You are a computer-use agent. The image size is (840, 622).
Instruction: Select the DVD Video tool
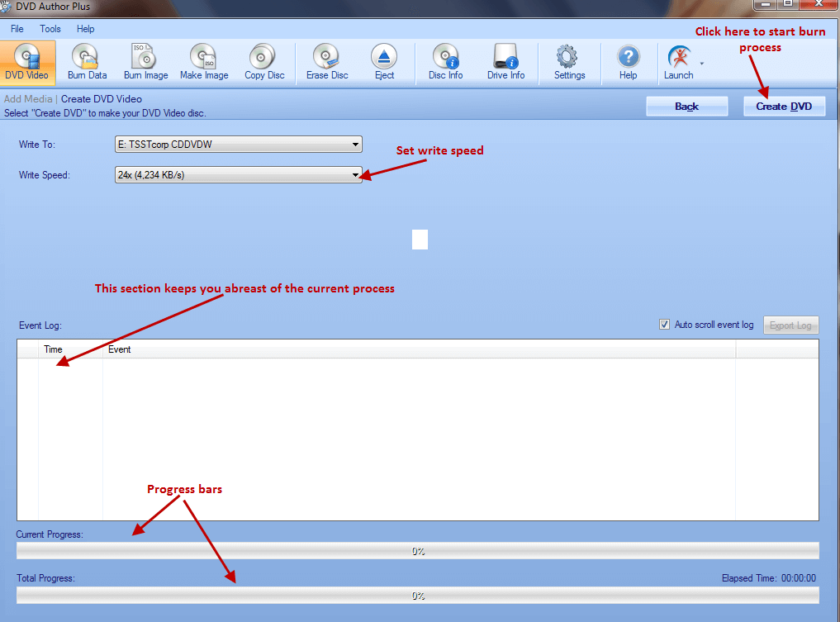click(x=27, y=62)
